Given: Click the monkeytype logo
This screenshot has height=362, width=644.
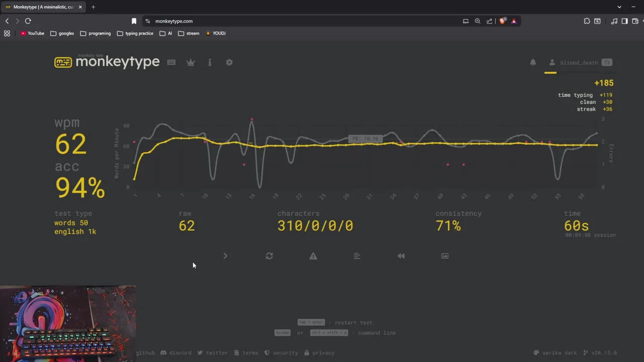Looking at the screenshot, I should [107, 61].
